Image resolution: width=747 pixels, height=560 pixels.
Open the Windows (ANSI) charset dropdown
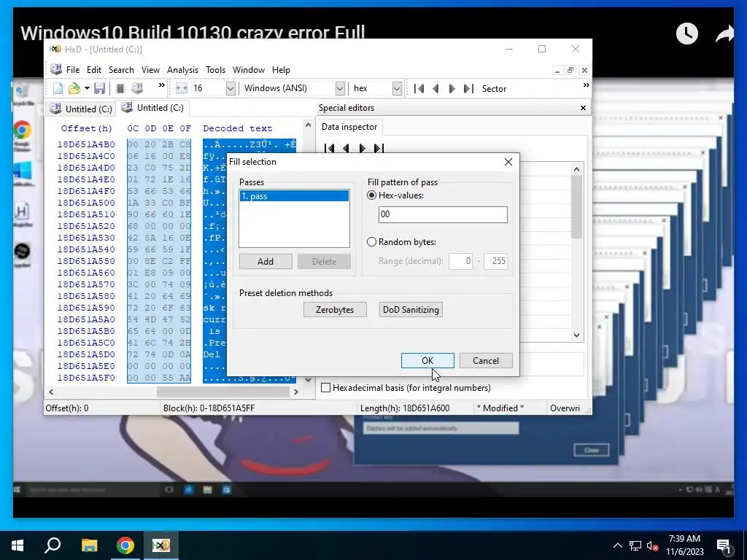click(x=340, y=88)
